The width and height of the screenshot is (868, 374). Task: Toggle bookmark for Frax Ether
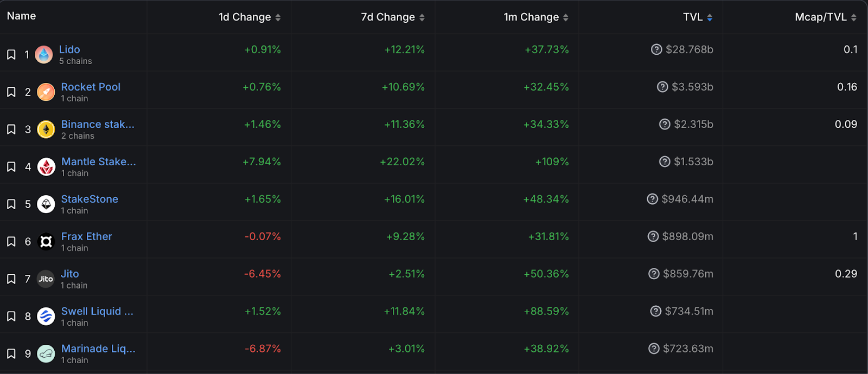click(x=11, y=242)
